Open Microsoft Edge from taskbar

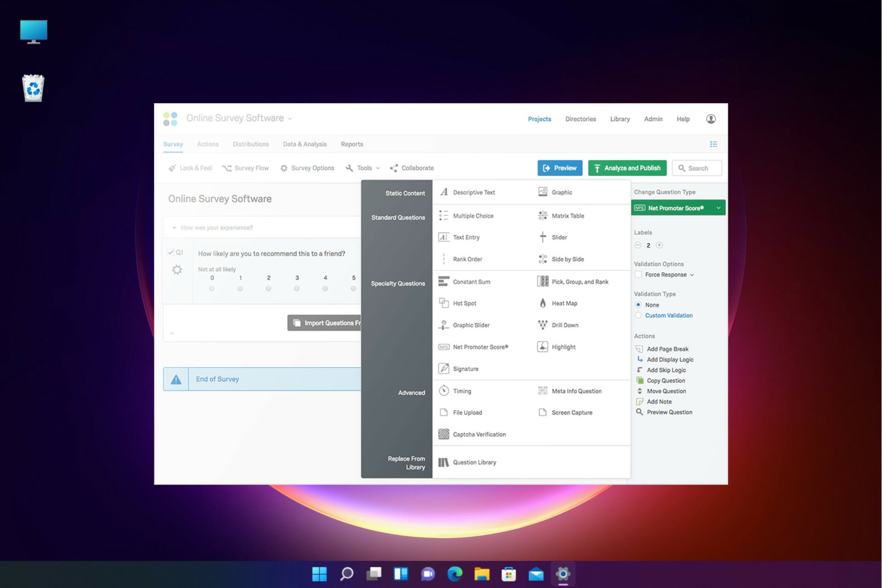(x=455, y=574)
